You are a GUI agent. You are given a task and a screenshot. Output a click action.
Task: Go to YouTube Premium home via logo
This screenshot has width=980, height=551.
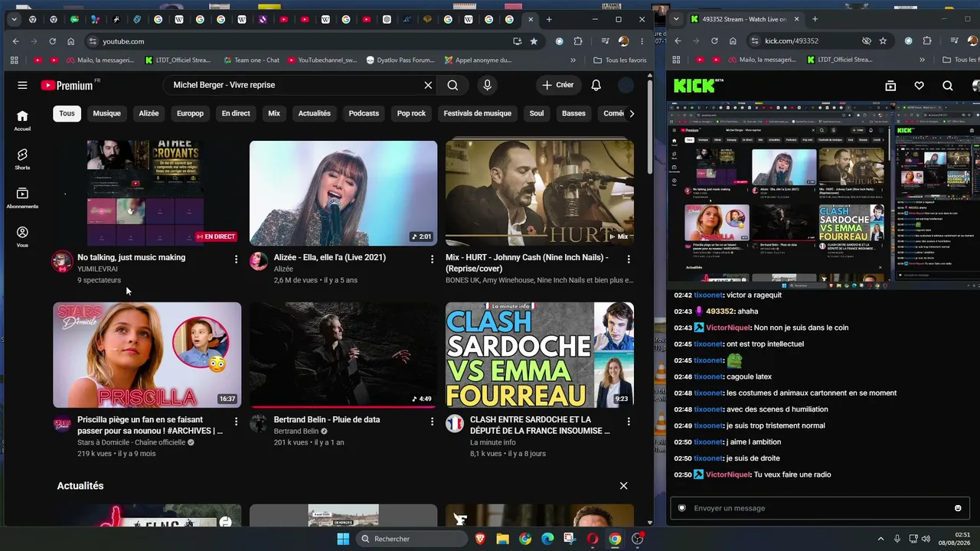(x=67, y=86)
